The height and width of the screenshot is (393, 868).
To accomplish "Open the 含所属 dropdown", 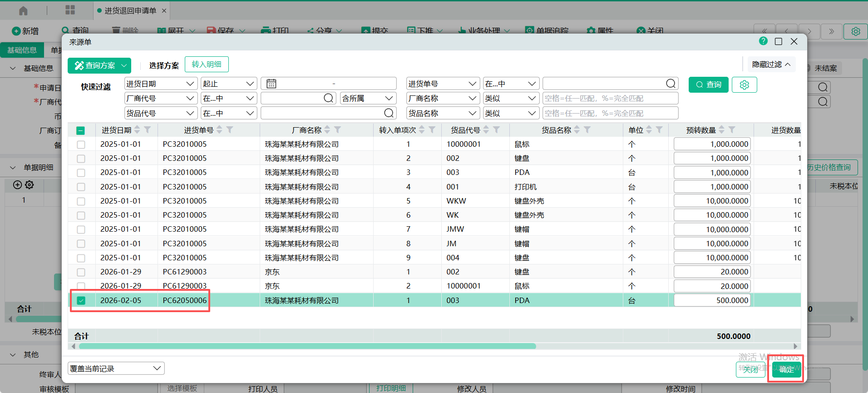I will [367, 98].
